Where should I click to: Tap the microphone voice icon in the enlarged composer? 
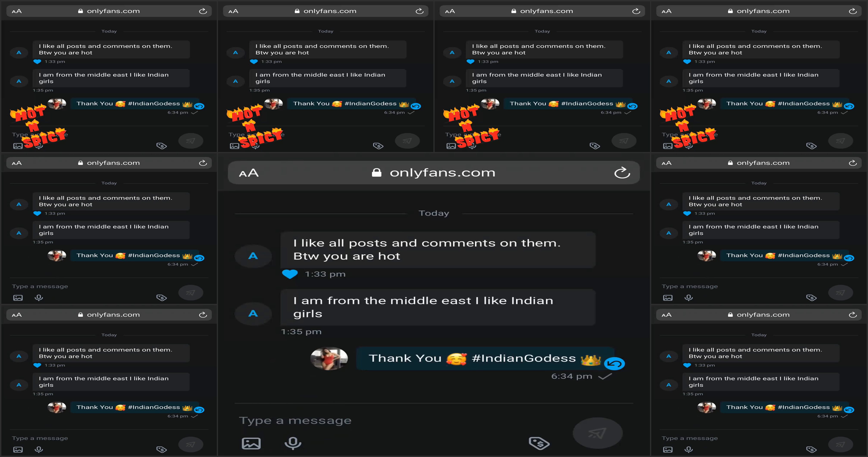click(x=293, y=443)
